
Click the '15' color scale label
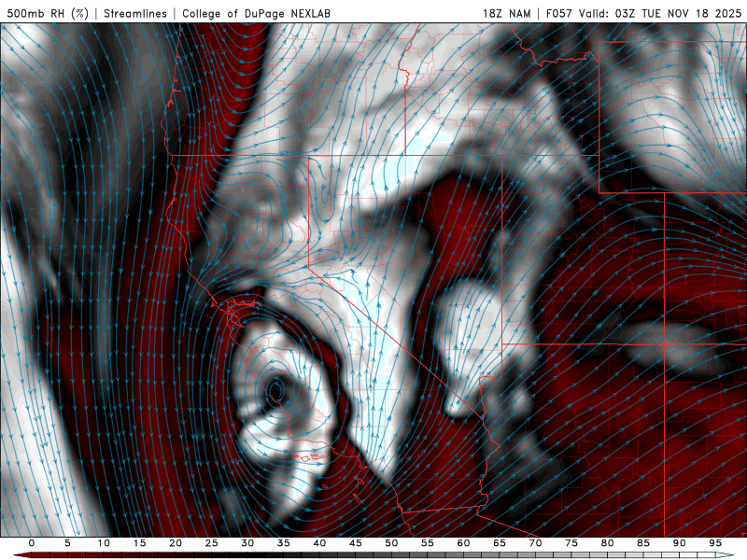click(139, 543)
